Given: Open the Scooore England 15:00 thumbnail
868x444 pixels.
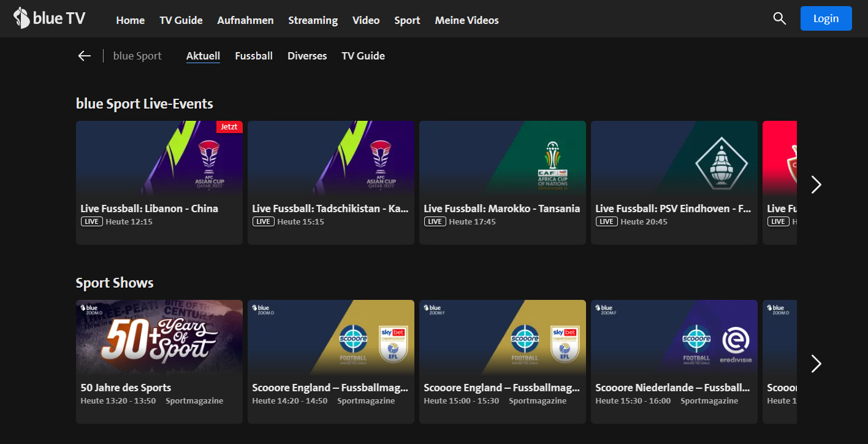Looking at the screenshot, I should click(x=503, y=337).
